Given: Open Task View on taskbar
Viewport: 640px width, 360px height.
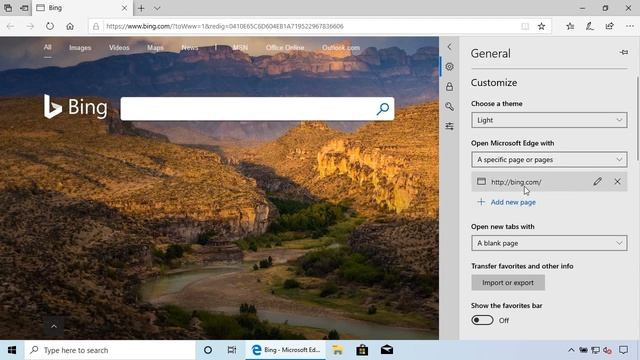Looking at the screenshot, I should [232, 350].
